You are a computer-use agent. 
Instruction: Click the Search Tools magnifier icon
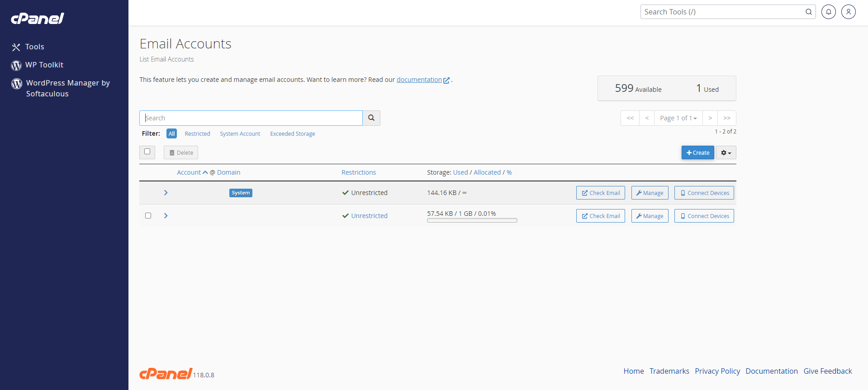pyautogui.click(x=809, y=12)
